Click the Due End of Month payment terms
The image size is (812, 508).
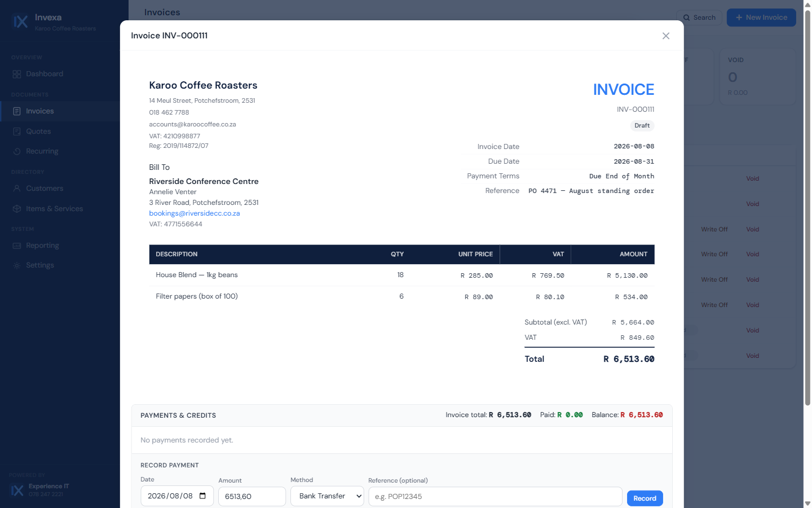(622, 176)
